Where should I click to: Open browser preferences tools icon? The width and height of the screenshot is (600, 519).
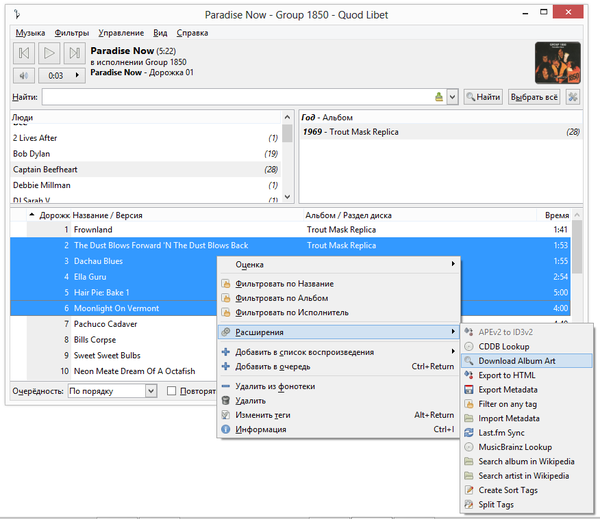572,97
